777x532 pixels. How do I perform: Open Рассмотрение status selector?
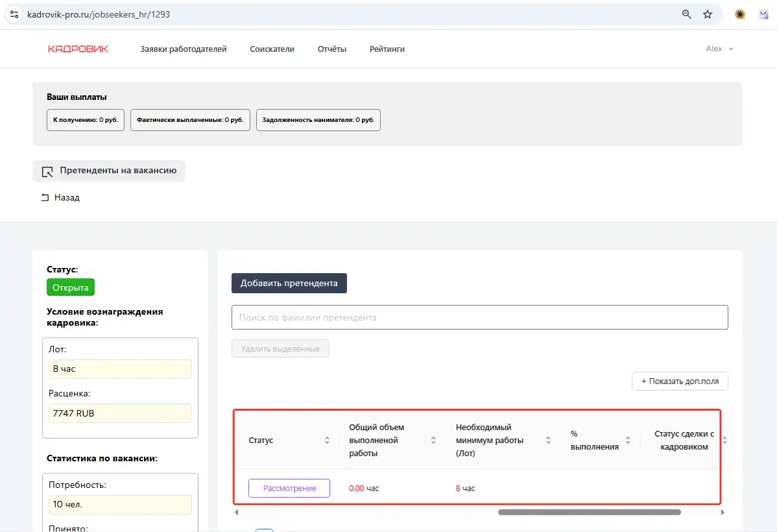[289, 488]
